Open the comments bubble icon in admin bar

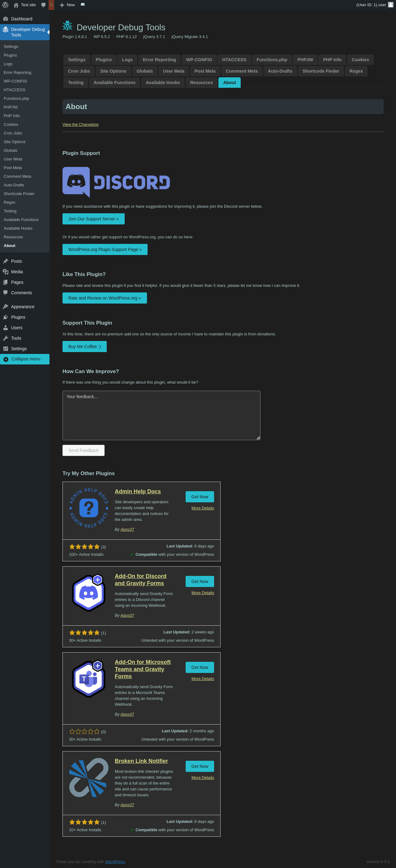coord(44,5)
